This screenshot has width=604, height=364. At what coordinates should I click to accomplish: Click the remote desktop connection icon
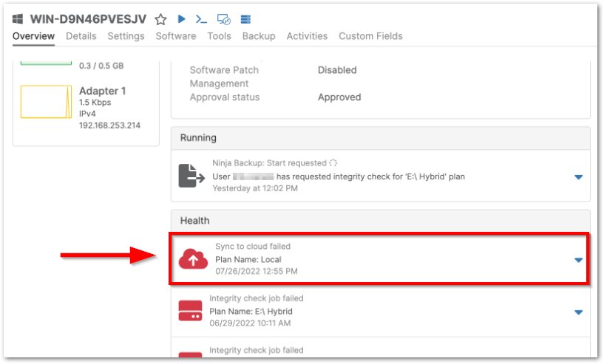pyautogui.click(x=224, y=19)
